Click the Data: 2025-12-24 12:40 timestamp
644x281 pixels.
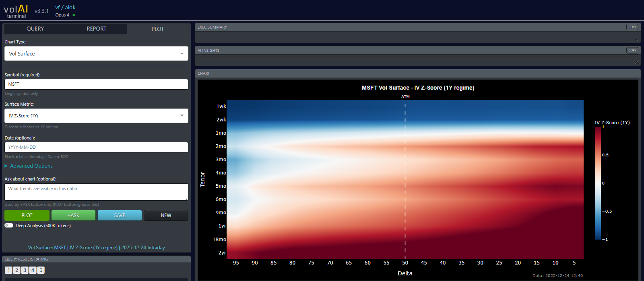[x=557, y=275]
